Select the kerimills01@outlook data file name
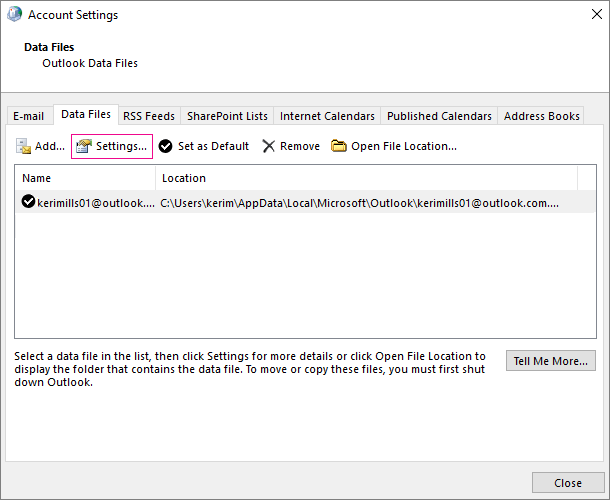The width and height of the screenshot is (610, 500). [x=96, y=203]
